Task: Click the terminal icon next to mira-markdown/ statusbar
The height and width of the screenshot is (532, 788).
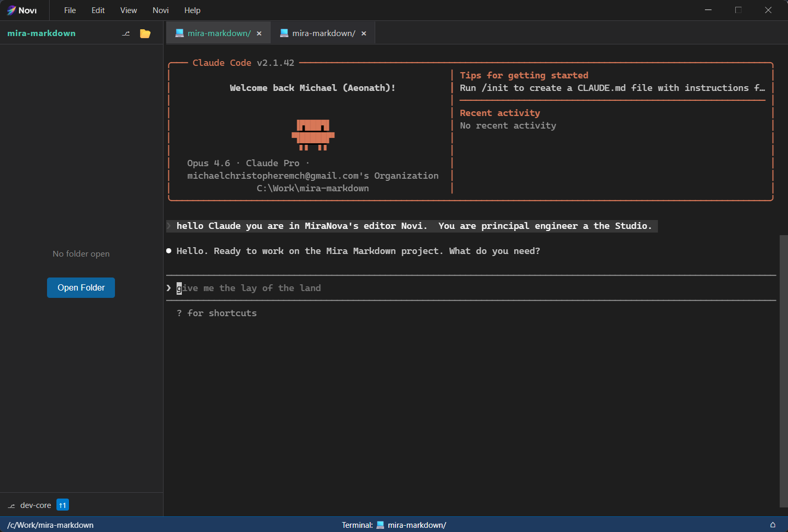Action: 379,525
